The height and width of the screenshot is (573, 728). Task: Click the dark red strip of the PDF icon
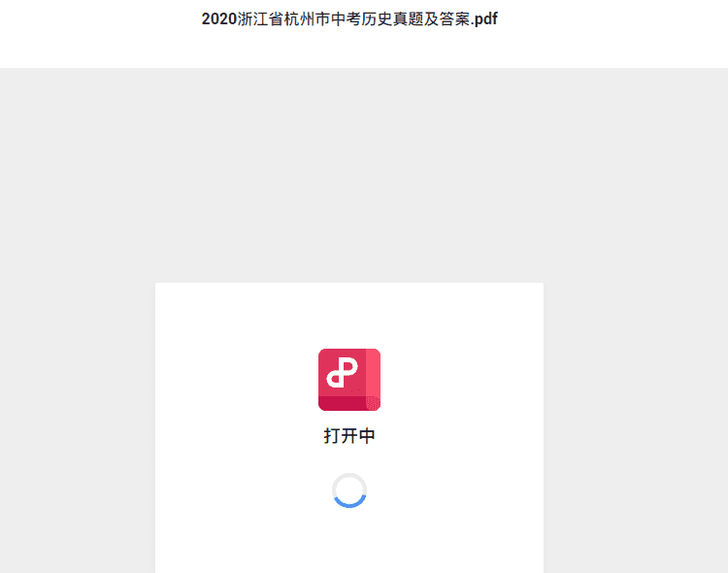point(349,403)
